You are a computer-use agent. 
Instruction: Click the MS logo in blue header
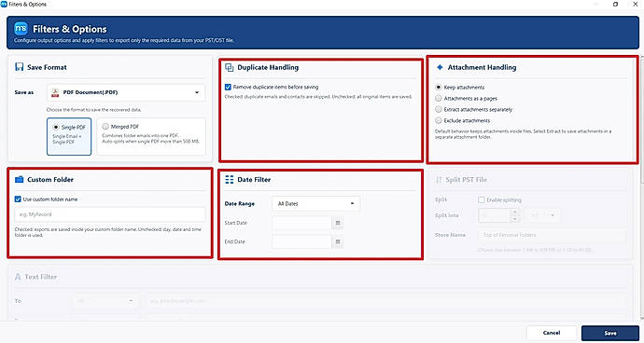(x=21, y=28)
